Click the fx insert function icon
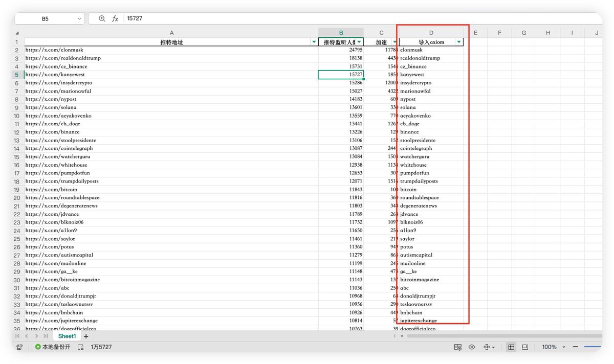 (x=115, y=18)
